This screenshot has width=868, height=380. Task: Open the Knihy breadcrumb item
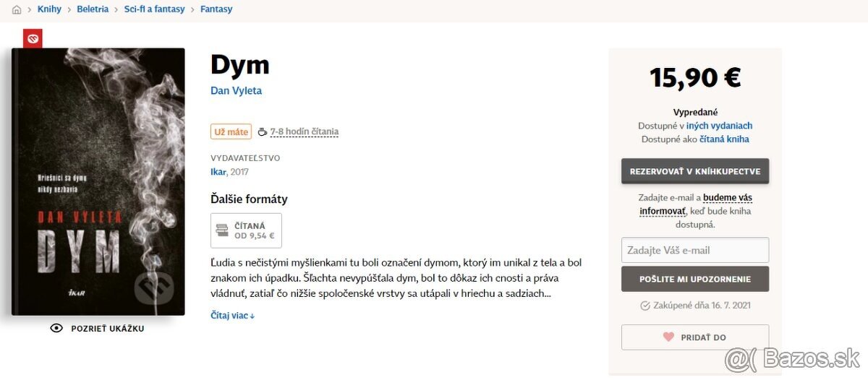click(x=49, y=9)
